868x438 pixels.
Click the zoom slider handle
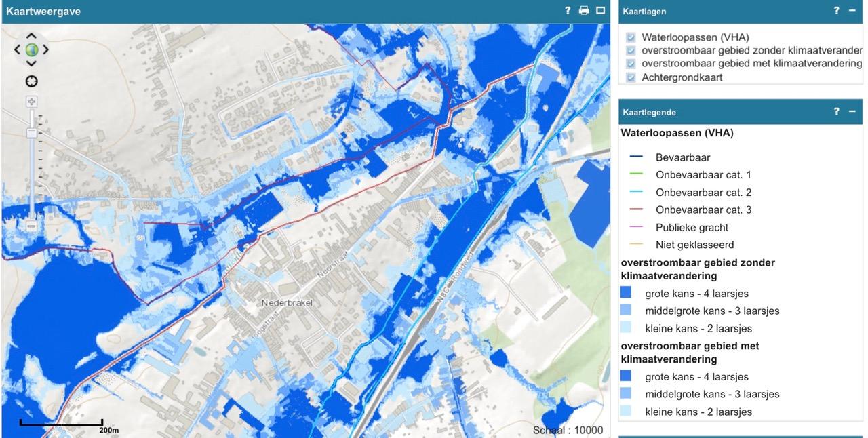tap(31, 133)
